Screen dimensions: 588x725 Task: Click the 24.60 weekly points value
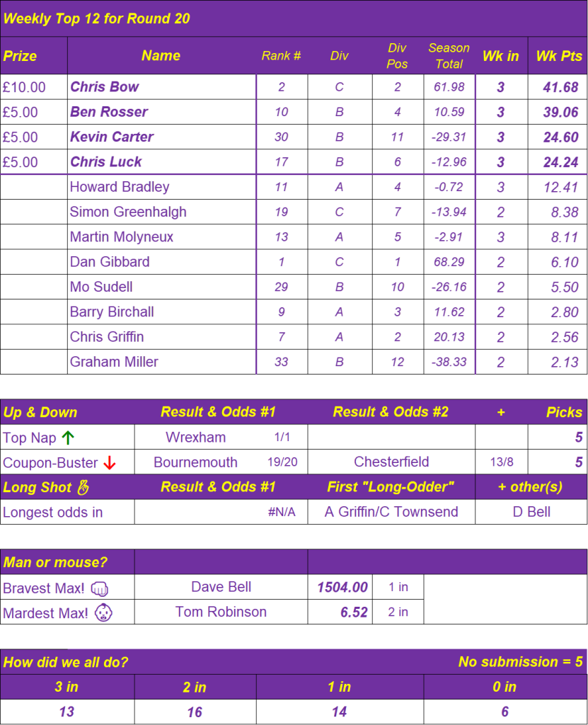pyautogui.click(x=560, y=137)
